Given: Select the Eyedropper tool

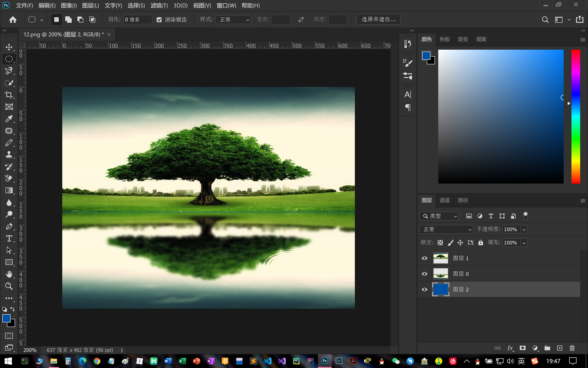Looking at the screenshot, I should [x=9, y=118].
